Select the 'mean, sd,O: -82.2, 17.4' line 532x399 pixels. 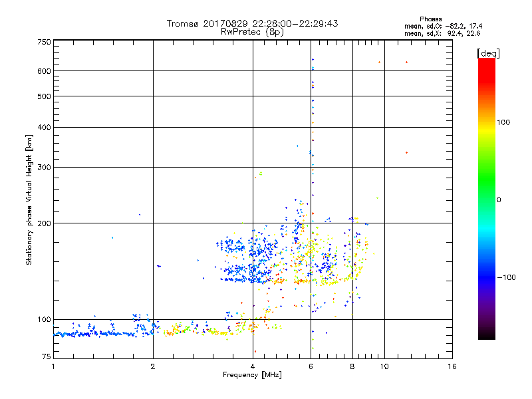tap(443, 26)
